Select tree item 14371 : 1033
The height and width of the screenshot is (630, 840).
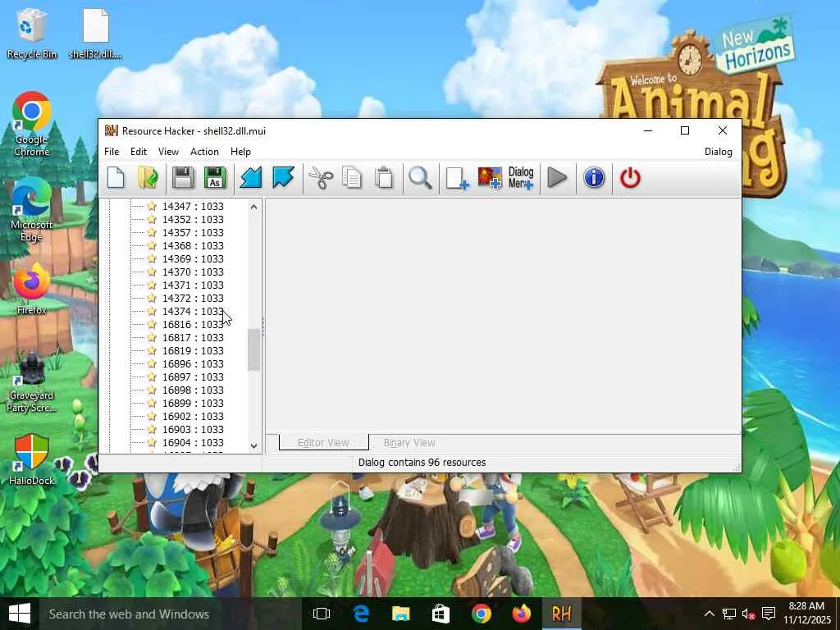point(193,285)
